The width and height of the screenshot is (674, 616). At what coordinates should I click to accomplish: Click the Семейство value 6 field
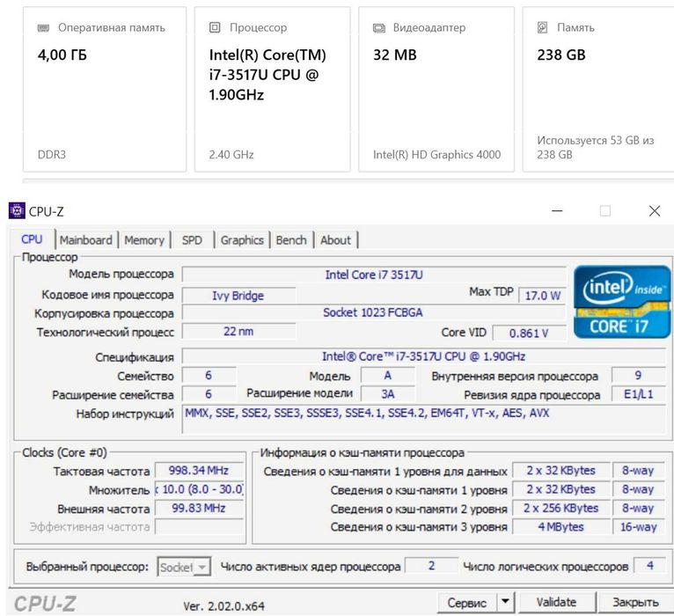tap(209, 375)
